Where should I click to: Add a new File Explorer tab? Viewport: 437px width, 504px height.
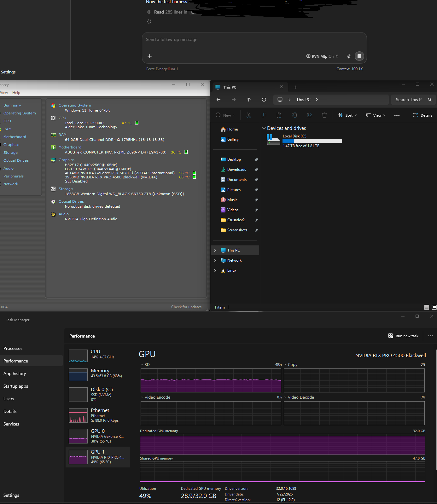pyautogui.click(x=295, y=87)
